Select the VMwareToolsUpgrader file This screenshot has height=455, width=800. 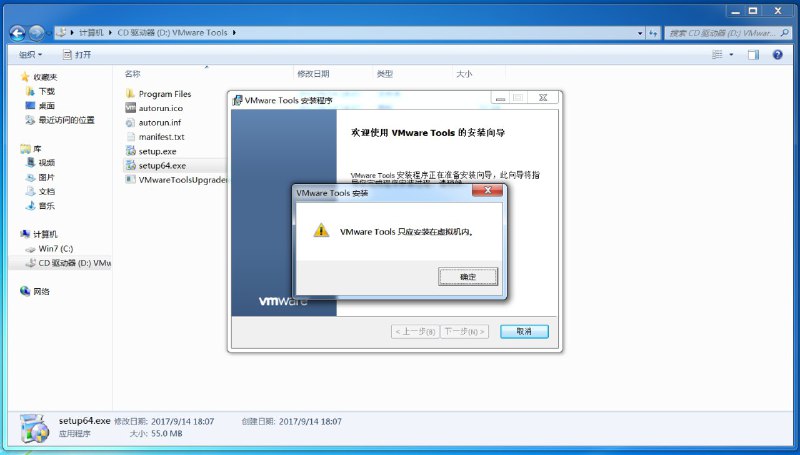[176, 180]
